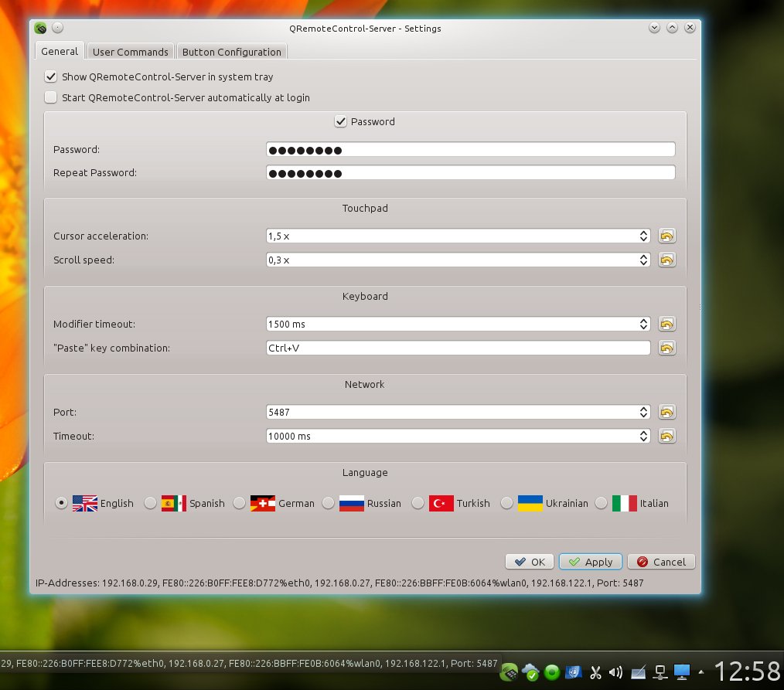Adjust the Cursor acceleration spinner arrows
This screenshot has height=690, width=784.
click(643, 236)
